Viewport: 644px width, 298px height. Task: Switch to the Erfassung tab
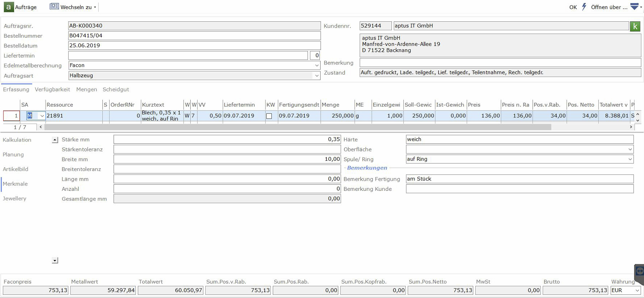pyautogui.click(x=16, y=89)
